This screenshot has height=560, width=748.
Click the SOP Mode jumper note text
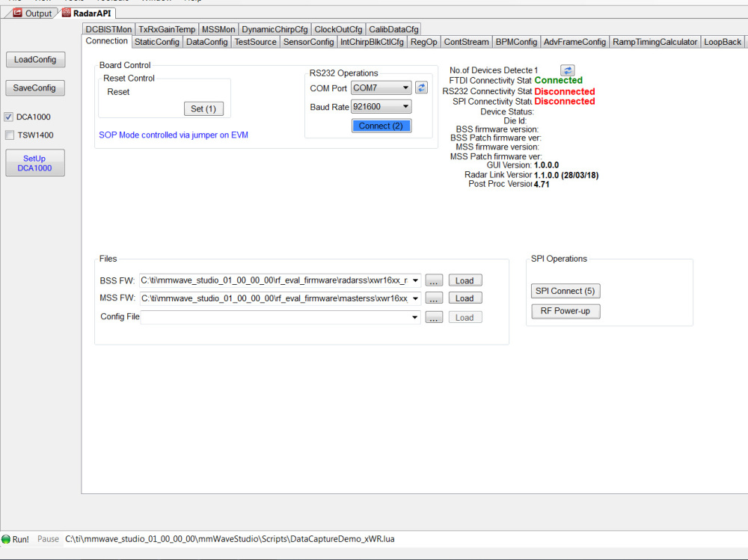tap(174, 135)
